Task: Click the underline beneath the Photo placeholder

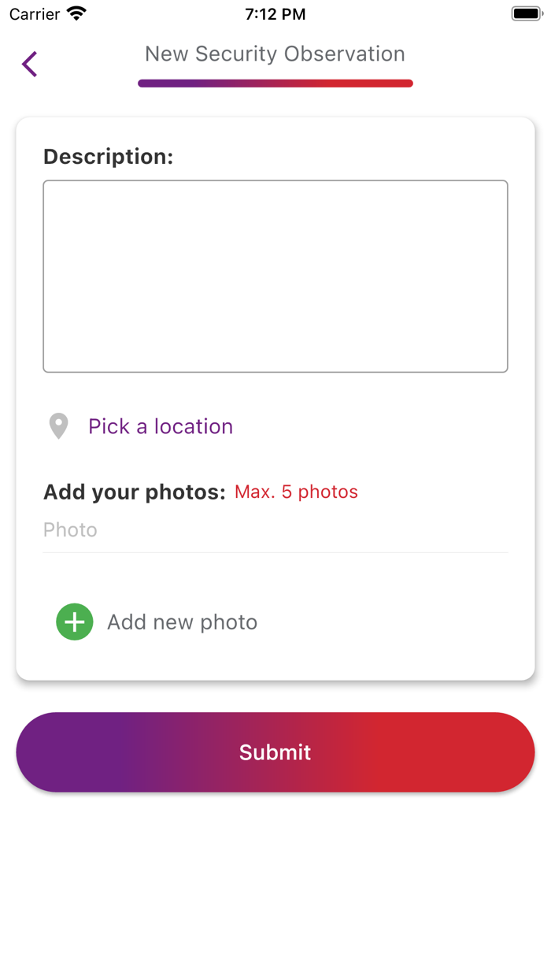Action: [275, 552]
